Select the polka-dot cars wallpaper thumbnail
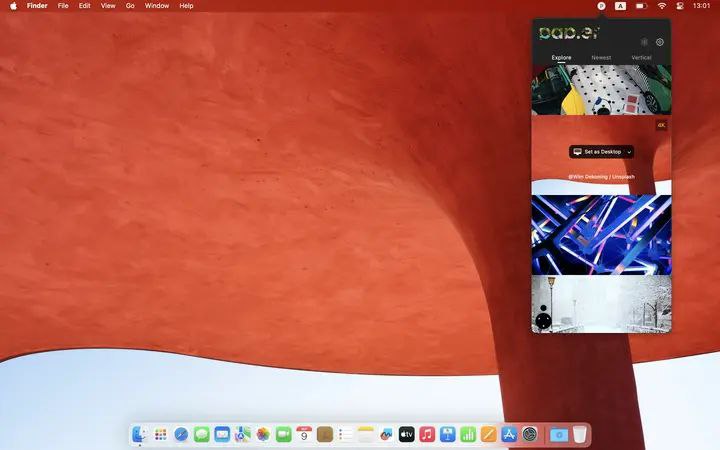Screen dimensions: 720x450 601,90
